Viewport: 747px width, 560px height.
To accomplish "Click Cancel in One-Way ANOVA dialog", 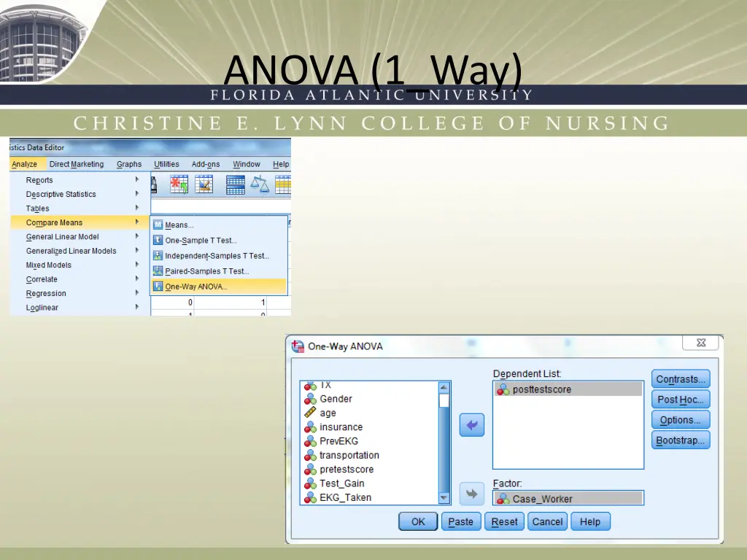I will click(547, 521).
